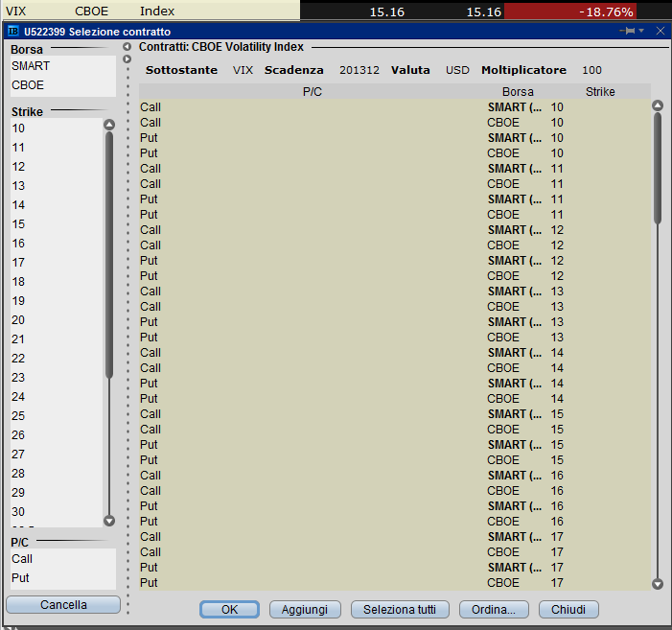The image size is (672, 630).
Task: Click the P/C column header
Action: (312, 92)
